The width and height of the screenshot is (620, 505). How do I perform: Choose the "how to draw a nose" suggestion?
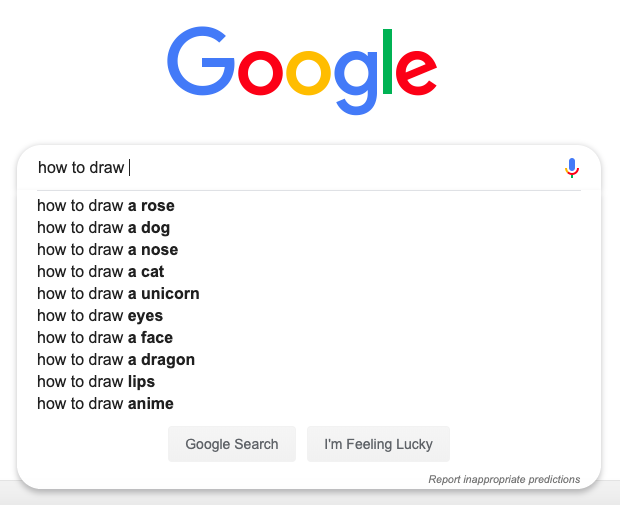(108, 250)
